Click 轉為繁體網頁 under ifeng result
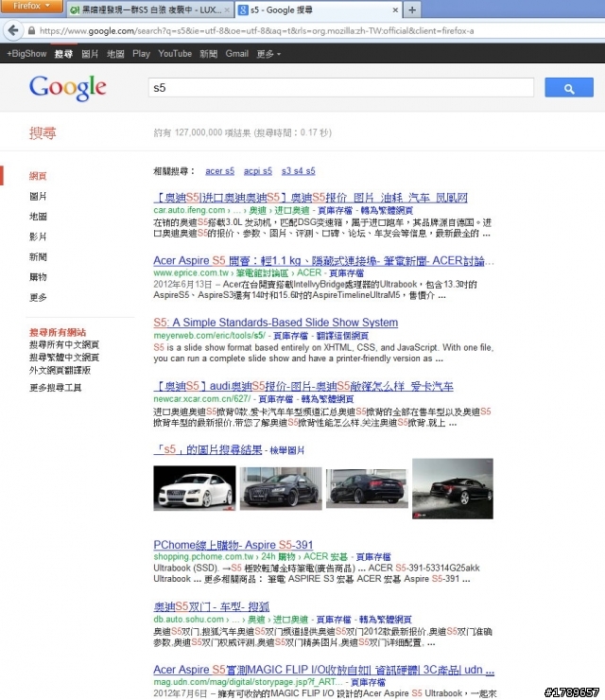The height and width of the screenshot is (700, 605). [387, 210]
